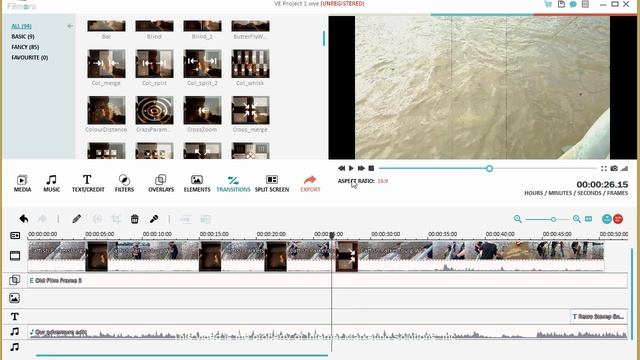Image resolution: width=640 pixels, height=360 pixels.
Task: Choose the Col_whisk transition thumbnail
Action: tap(250, 64)
